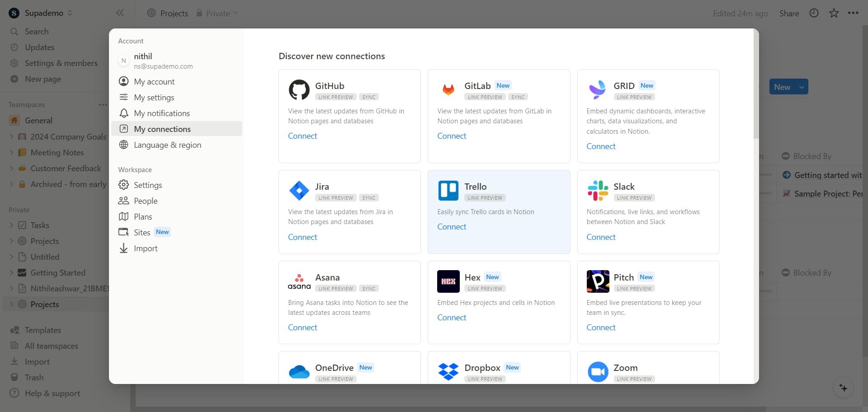Open the three-dot page menu
This screenshot has height=412, width=868.
(853, 13)
